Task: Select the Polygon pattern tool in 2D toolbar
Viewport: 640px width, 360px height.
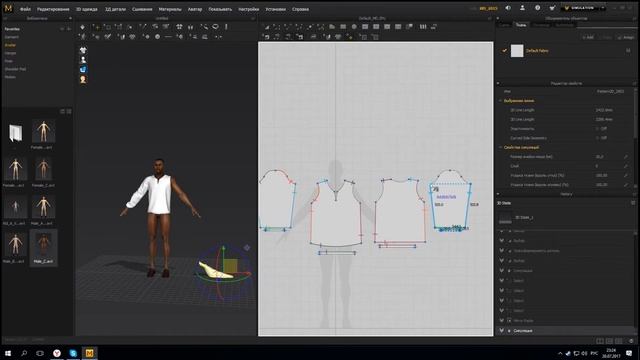Action: [332, 27]
